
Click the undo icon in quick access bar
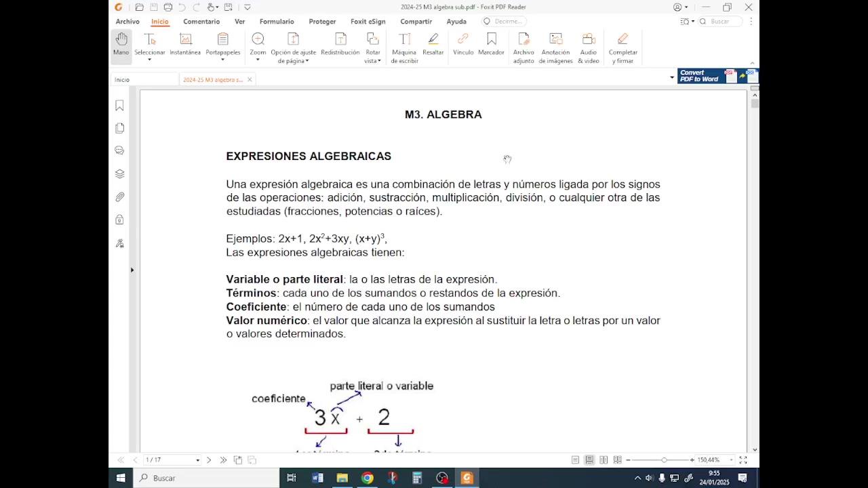[182, 7]
